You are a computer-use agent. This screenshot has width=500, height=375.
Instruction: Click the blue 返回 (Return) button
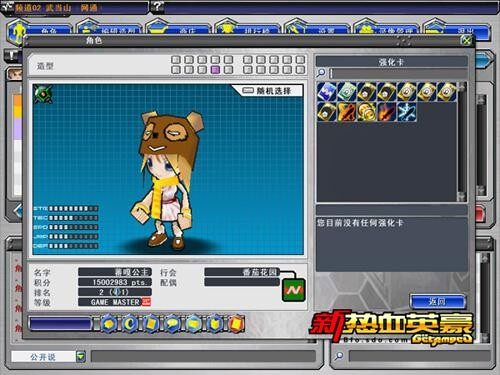point(437,302)
